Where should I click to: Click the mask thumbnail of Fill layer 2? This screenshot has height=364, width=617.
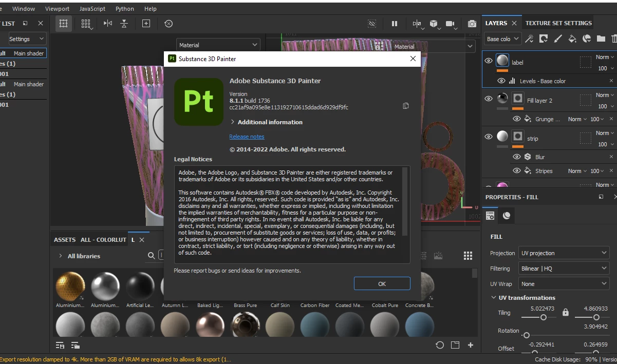518,98
